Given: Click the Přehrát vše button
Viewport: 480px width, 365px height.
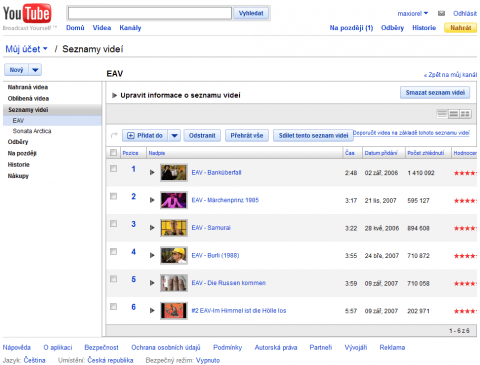Looking at the screenshot, I should pos(247,135).
